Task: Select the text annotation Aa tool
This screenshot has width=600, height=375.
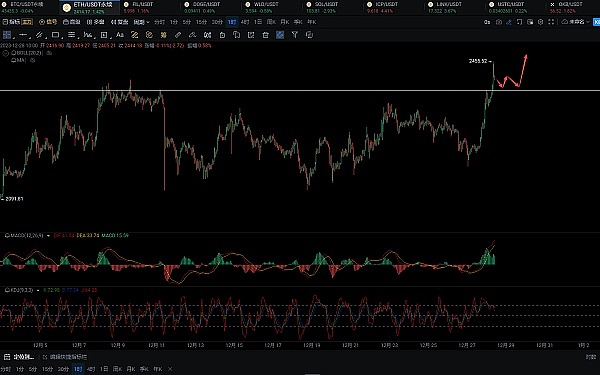Action: (120, 35)
